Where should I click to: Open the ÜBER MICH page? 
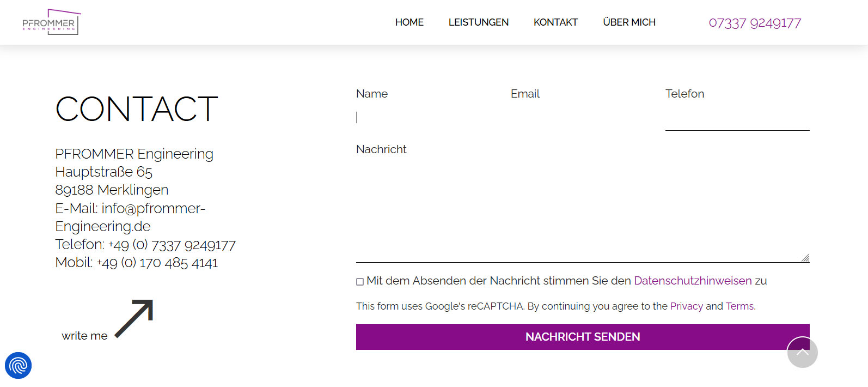(x=629, y=22)
